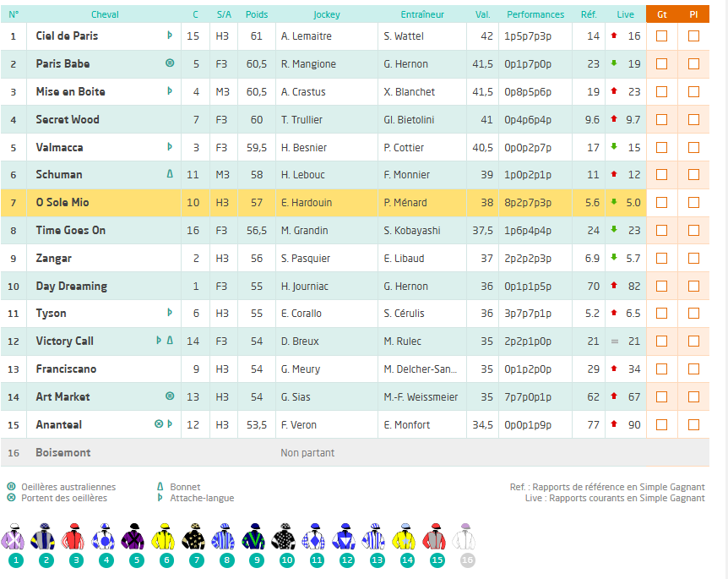Viewport: 728px width, 579px height.
Task: Sort by the Poids column header
Action: pos(257,14)
